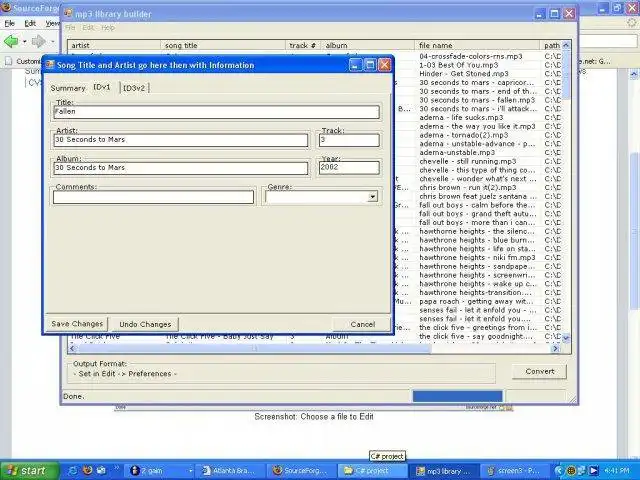Click the tray icon next to the clock
640x480 pixels.
(x=593, y=471)
